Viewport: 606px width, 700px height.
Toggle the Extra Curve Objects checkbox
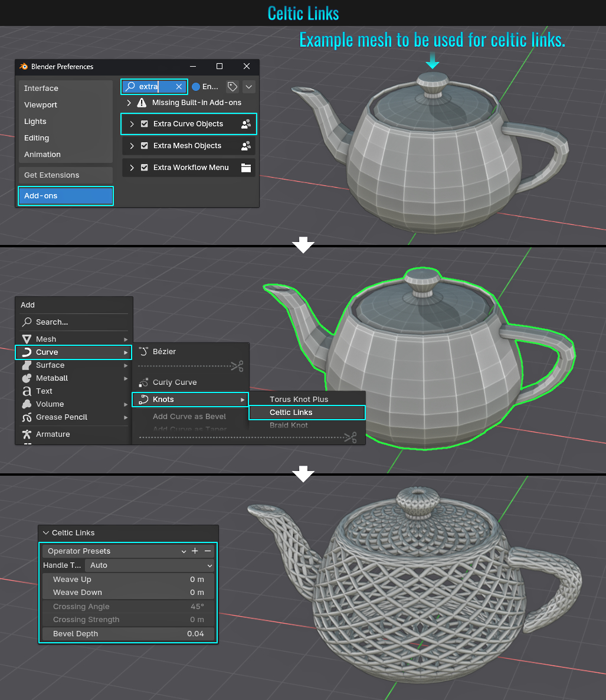pos(144,124)
